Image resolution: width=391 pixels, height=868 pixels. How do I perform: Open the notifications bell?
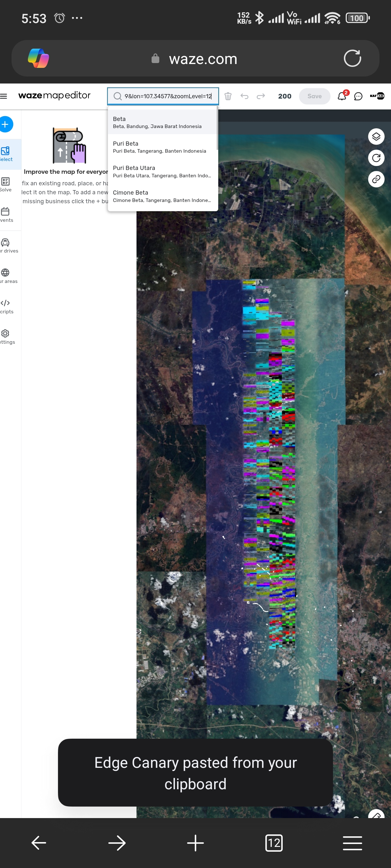tap(342, 96)
